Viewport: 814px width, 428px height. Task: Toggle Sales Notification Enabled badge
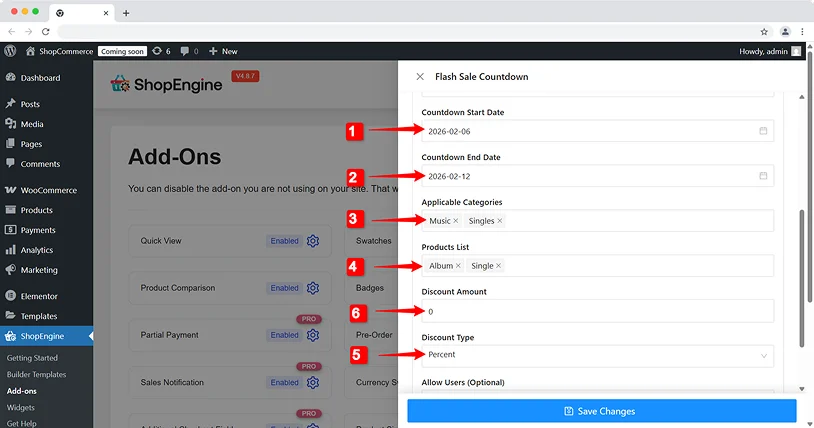pos(284,382)
